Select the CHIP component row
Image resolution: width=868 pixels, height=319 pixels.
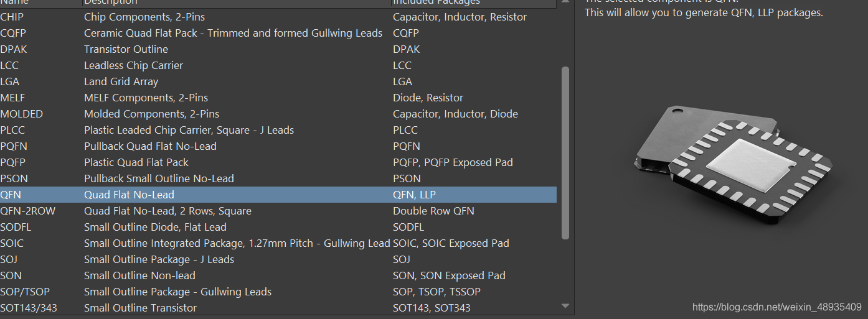tap(144, 17)
